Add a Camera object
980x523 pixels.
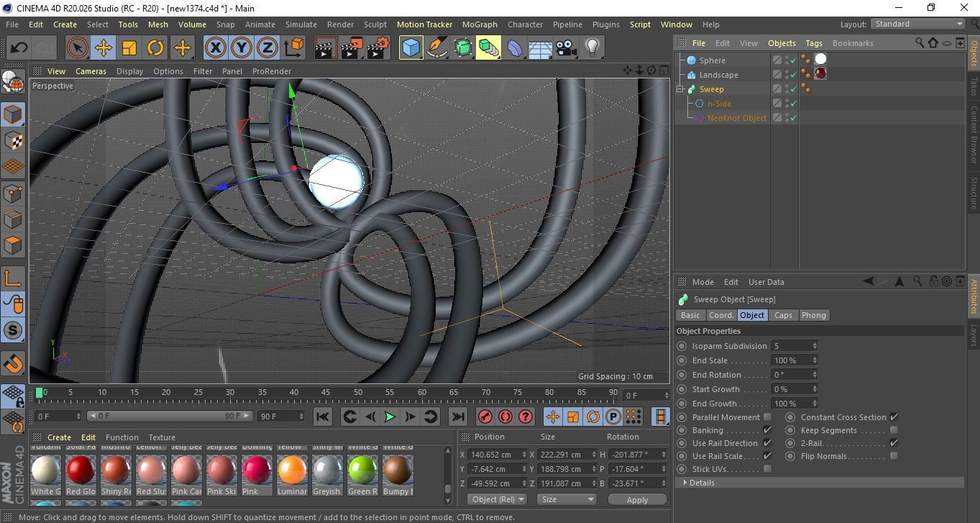point(566,48)
